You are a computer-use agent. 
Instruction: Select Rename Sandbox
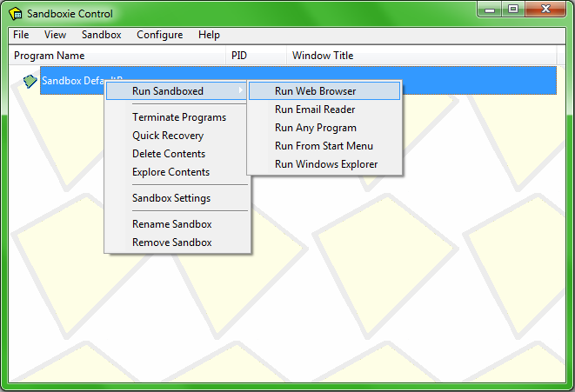coord(177,224)
